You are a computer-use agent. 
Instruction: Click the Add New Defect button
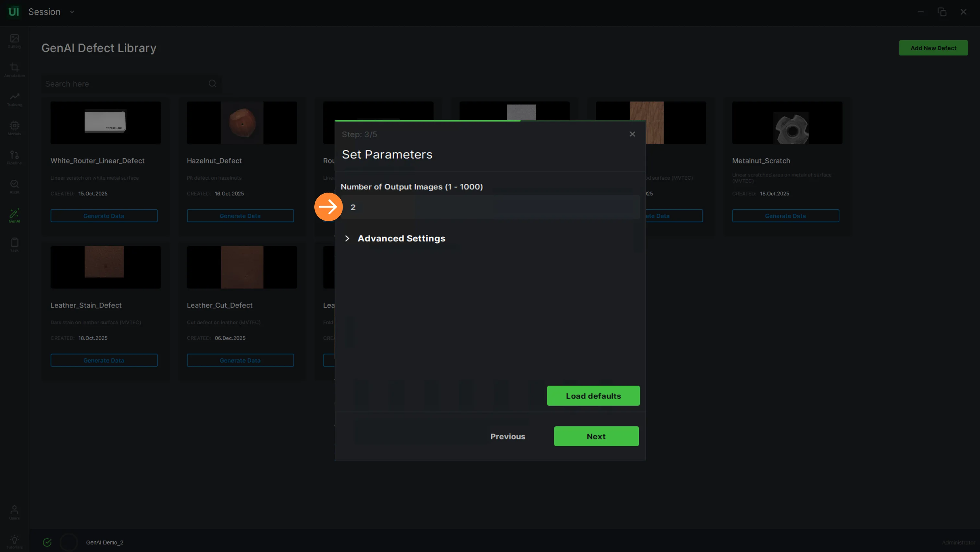933,48
